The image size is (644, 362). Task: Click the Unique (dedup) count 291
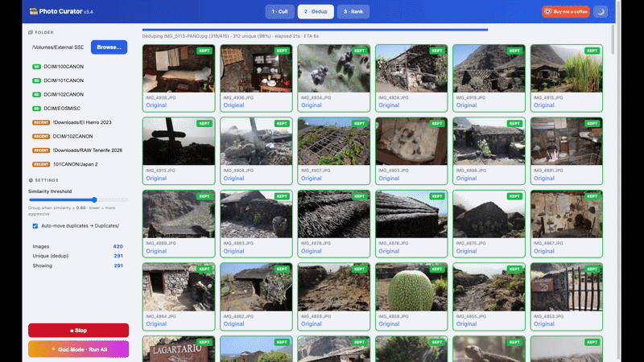[118, 256]
